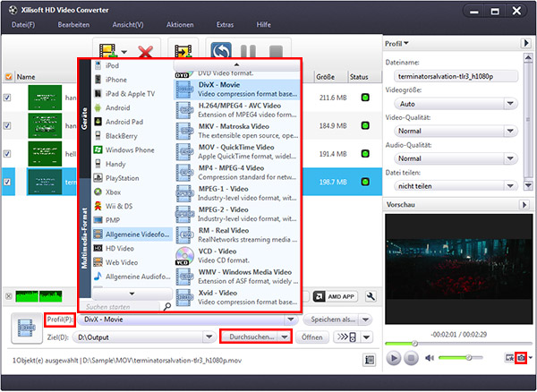Image resolution: width=537 pixels, height=392 pixels.
Task: Click the preview playback progress slider
Action: pos(458,344)
